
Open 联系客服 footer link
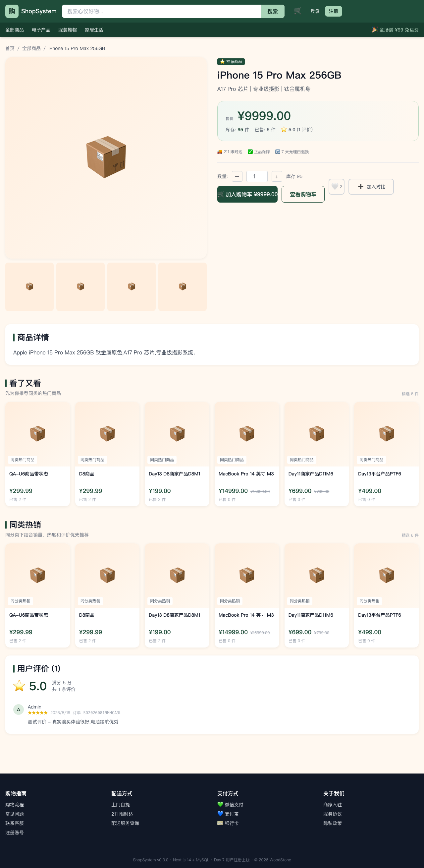click(15, 823)
